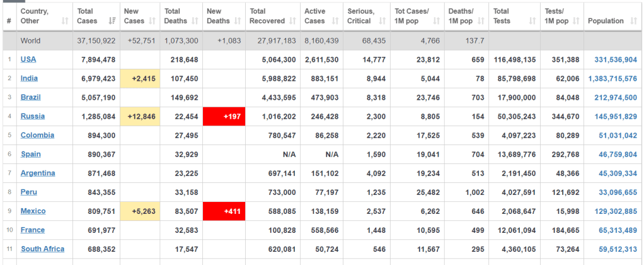Open Russia country details
The height and width of the screenshot is (265, 644).
click(33, 116)
